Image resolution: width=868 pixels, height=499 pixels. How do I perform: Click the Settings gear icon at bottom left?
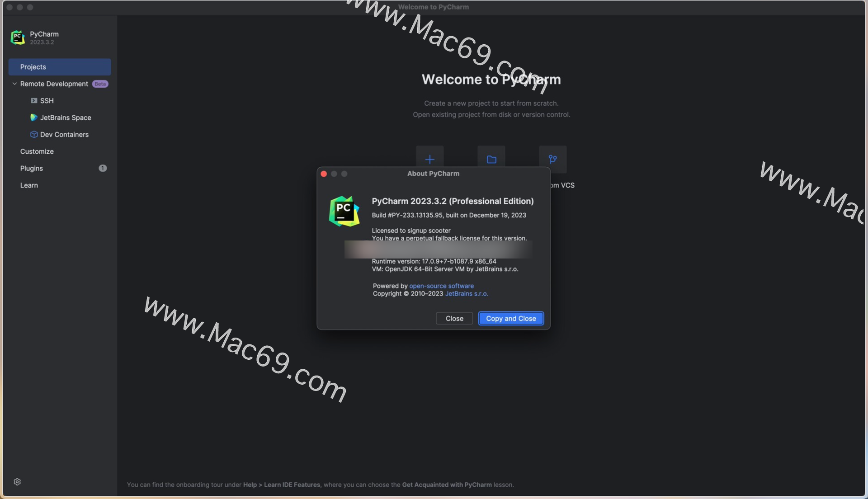coord(17,482)
